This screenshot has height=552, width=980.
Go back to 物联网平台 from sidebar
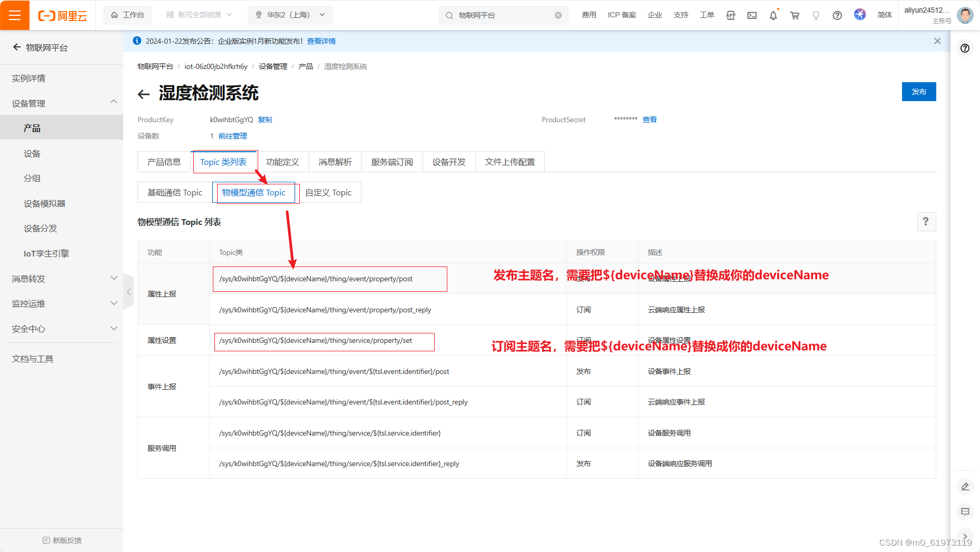point(41,47)
